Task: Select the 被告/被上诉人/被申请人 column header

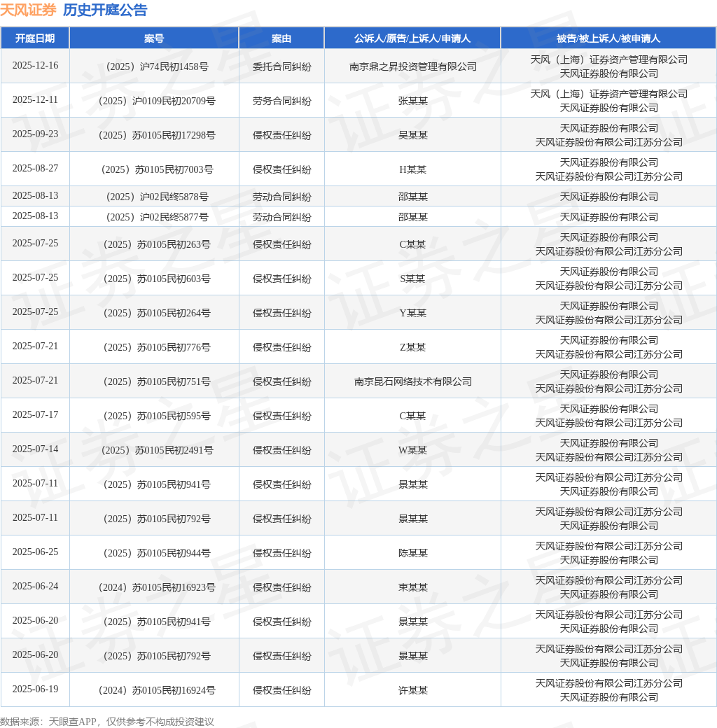Action: point(608,38)
